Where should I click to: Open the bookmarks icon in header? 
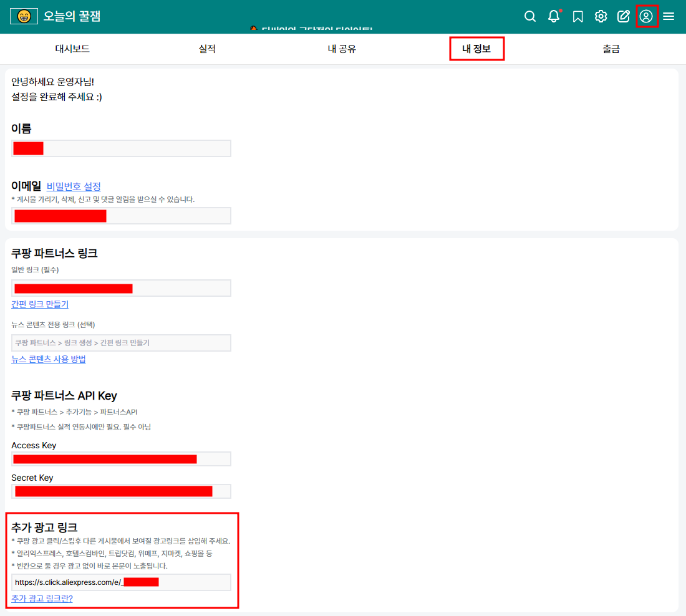[x=577, y=17]
